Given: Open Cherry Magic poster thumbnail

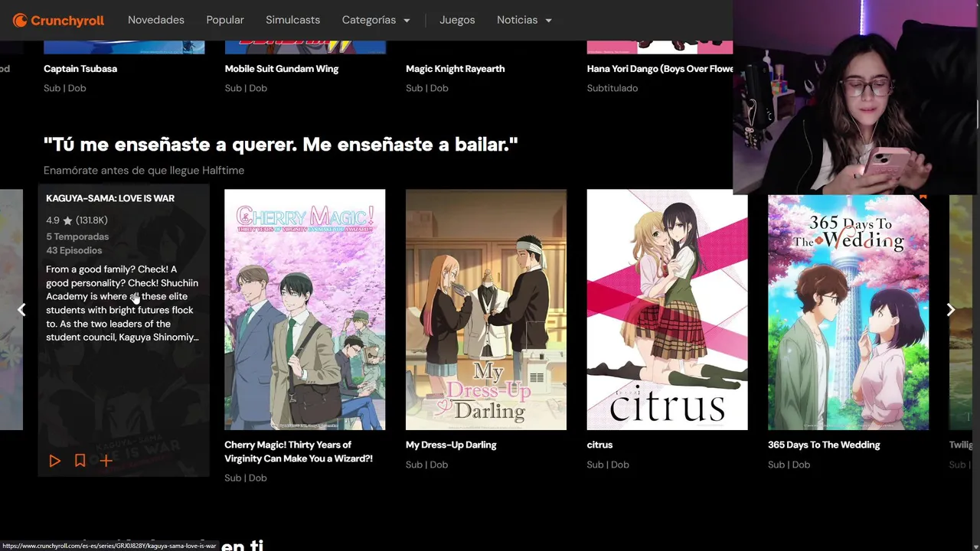Looking at the screenshot, I should point(305,310).
